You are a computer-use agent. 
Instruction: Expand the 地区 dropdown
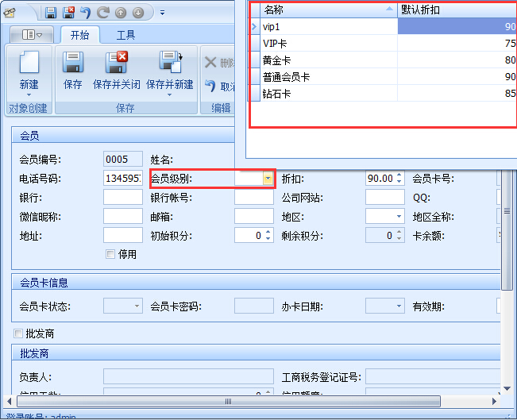point(399,217)
